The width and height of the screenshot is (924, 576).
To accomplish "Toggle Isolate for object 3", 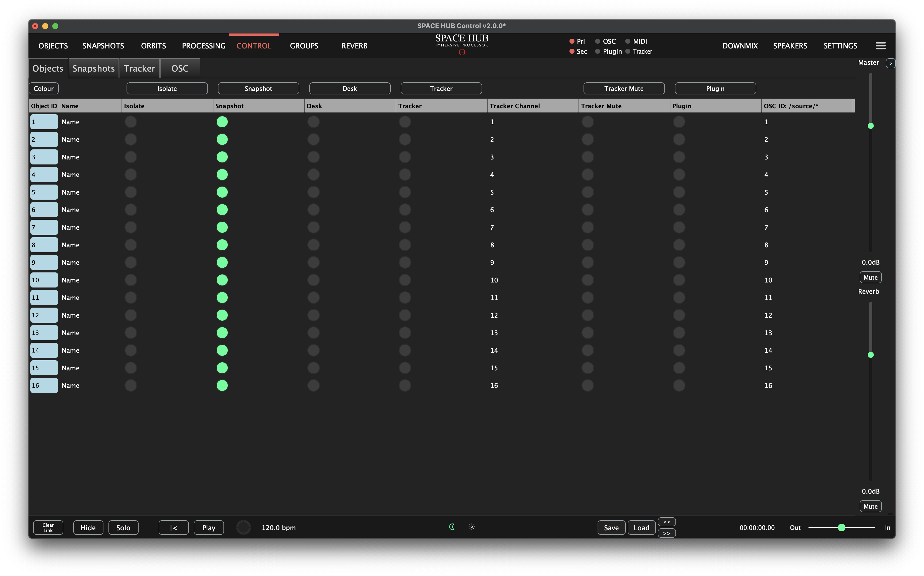I will (131, 157).
